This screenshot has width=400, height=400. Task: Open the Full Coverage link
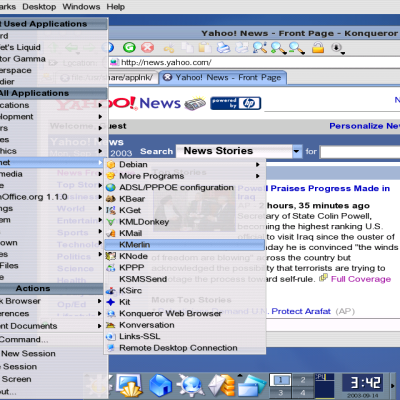pyautogui.click(x=361, y=279)
